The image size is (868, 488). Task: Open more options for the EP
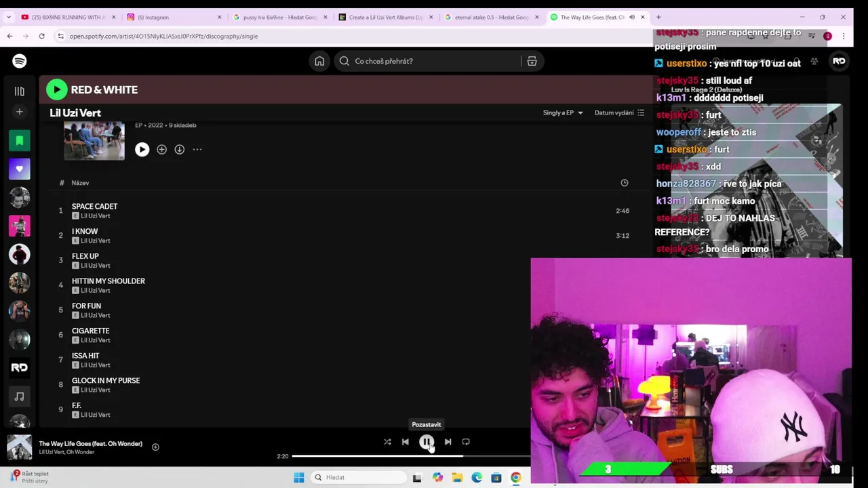click(x=197, y=149)
